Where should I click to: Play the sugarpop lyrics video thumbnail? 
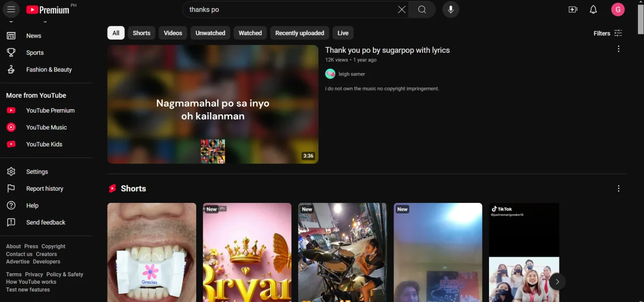(213, 104)
